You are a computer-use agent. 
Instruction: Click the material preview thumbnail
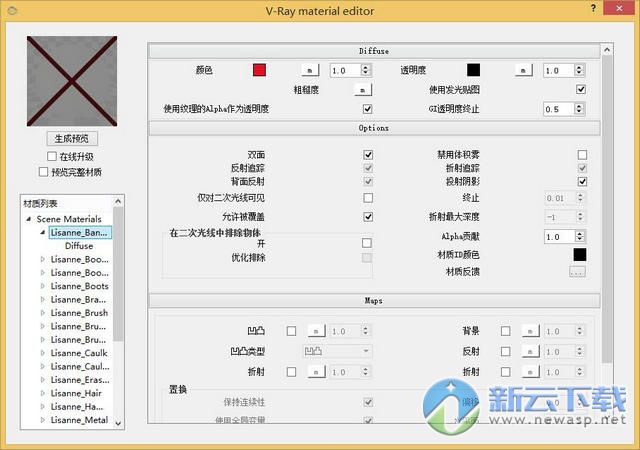(72, 81)
